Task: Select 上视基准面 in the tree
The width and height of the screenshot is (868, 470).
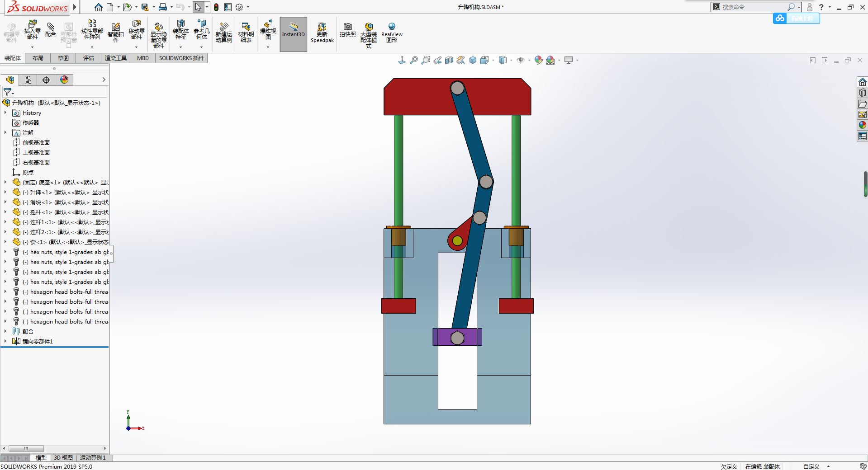Action: [36, 153]
